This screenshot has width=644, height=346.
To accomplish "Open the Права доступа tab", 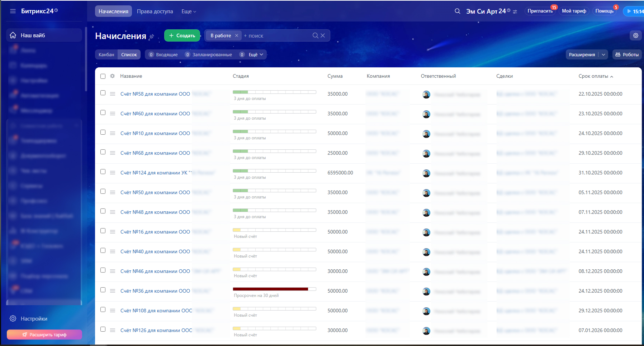I will tap(155, 11).
